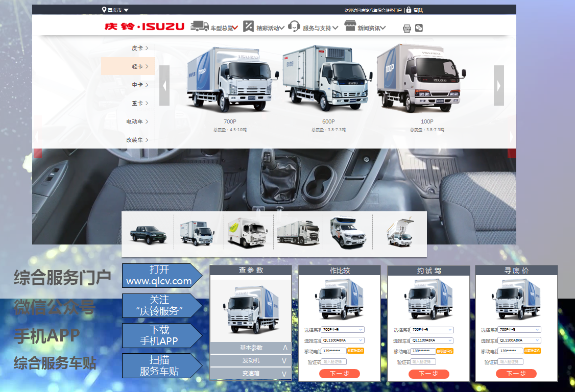575x392 pixels.
Task: Select 改装车 in the vehicle category list
Action: [137, 140]
